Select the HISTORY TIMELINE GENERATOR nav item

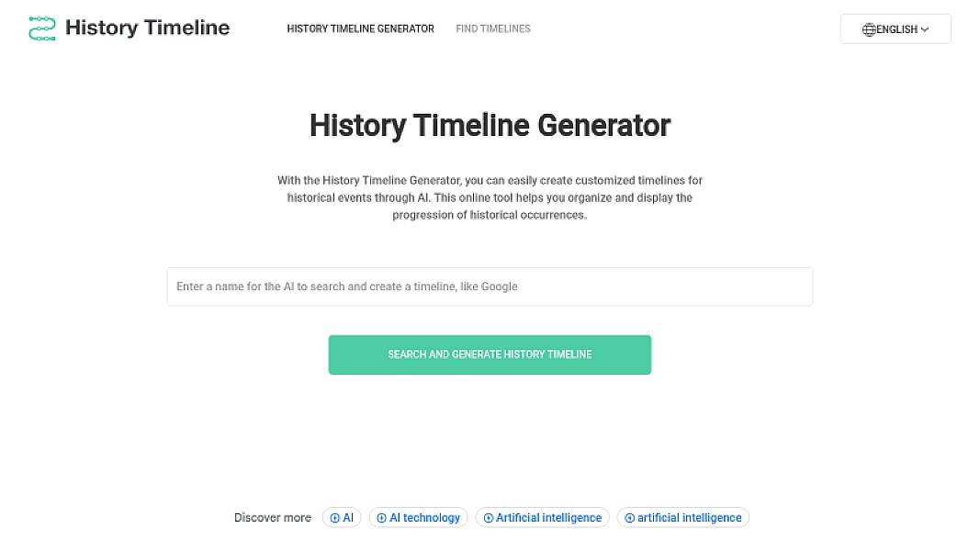point(360,28)
